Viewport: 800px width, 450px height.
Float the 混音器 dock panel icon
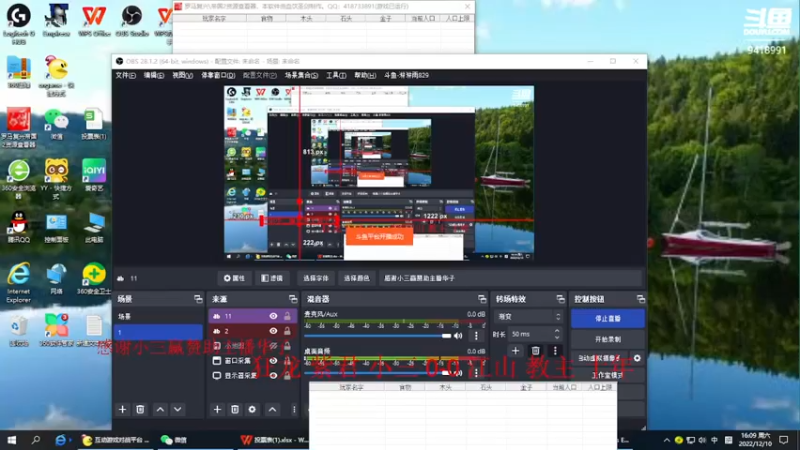[x=482, y=299]
